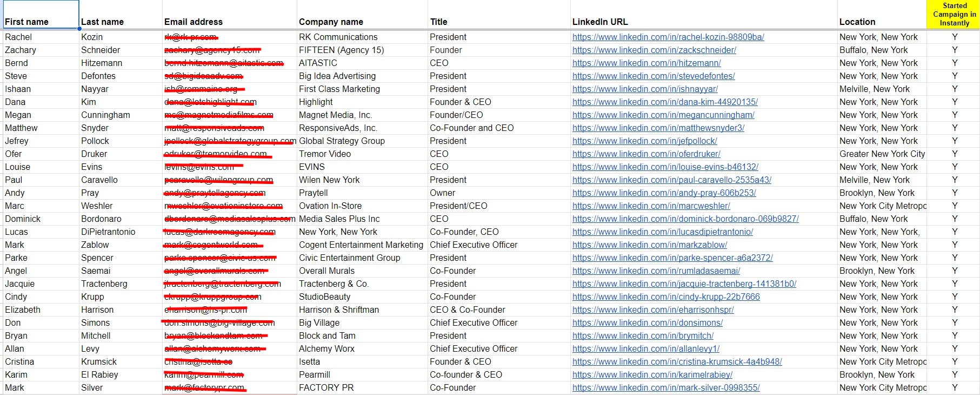Image resolution: width=980 pixels, height=395 pixels.
Task: Follow the dominick-bordonaro LinkedIn link
Action: coord(685,219)
